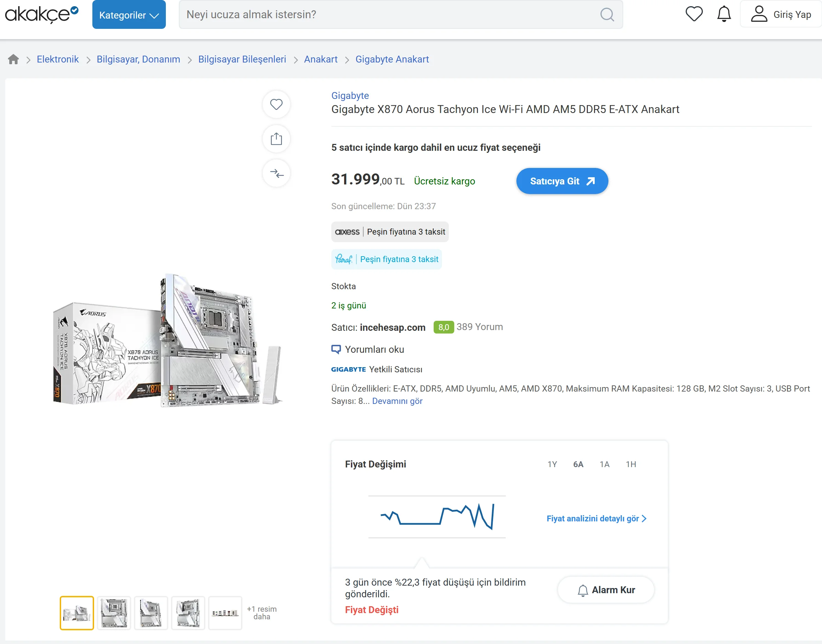Add product to favorites with heart icon
The height and width of the screenshot is (644, 822).
pos(276,104)
